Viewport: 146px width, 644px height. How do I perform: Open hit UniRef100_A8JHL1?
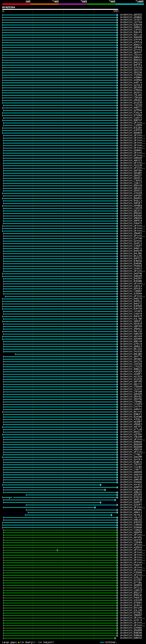(131, 515)
